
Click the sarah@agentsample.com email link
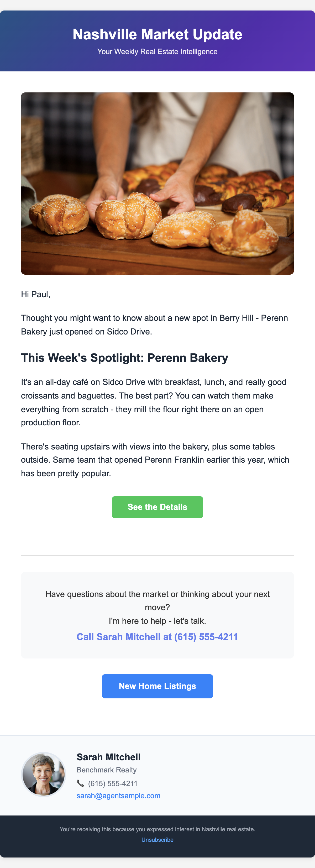(118, 796)
